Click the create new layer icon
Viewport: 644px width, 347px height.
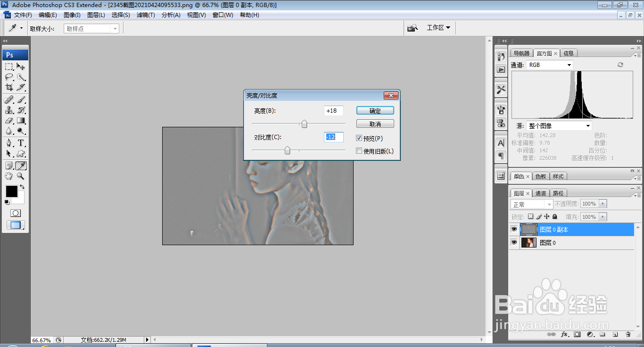615,334
